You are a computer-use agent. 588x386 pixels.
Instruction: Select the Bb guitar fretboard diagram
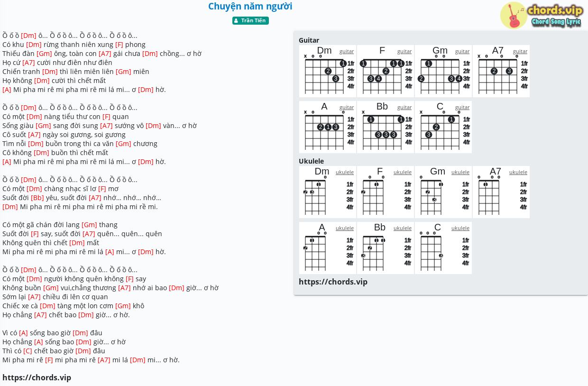tap(386, 127)
